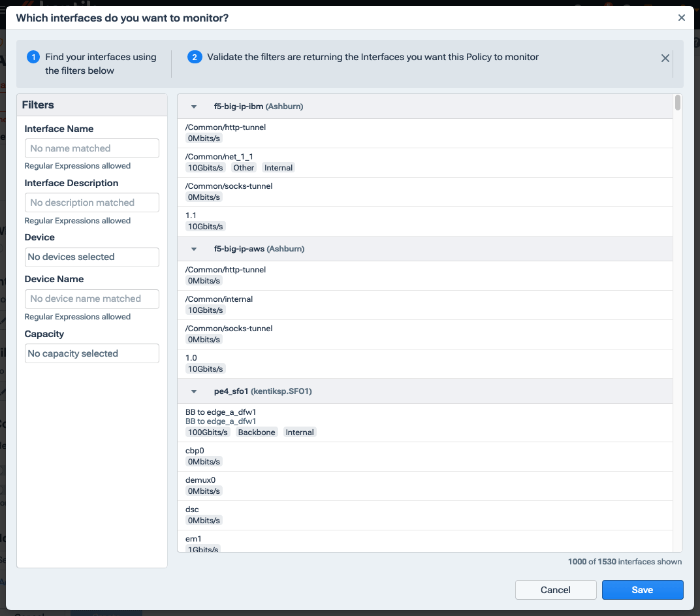
Task: Collapse the f5-big-ip-ibm device group
Action: tap(193, 106)
